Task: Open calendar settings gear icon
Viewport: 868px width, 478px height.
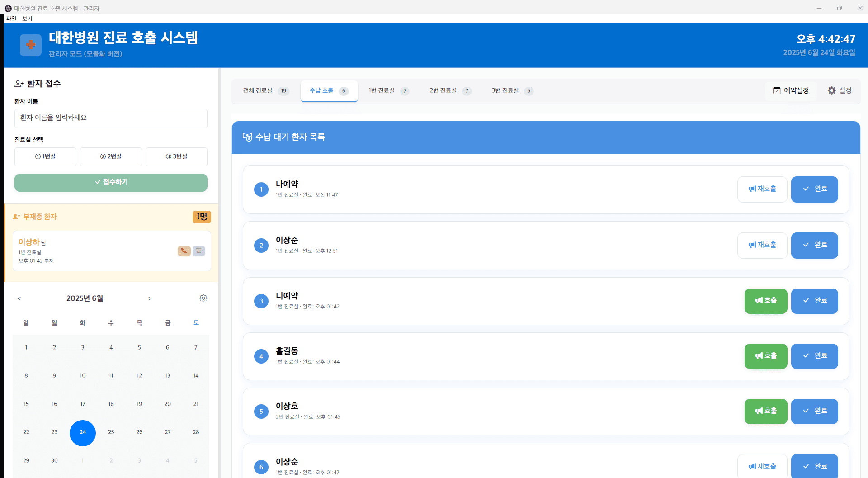Action: click(x=203, y=298)
